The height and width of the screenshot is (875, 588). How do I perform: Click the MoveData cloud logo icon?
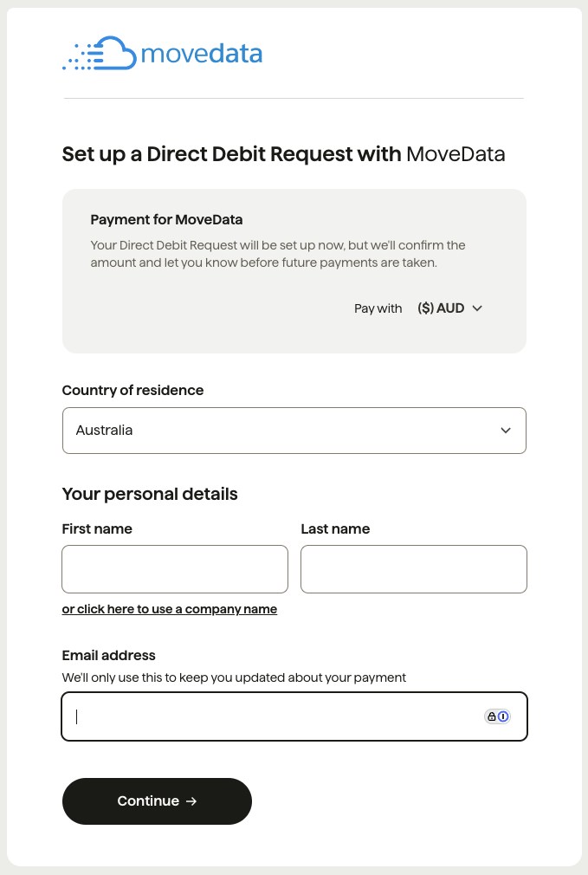click(100, 54)
